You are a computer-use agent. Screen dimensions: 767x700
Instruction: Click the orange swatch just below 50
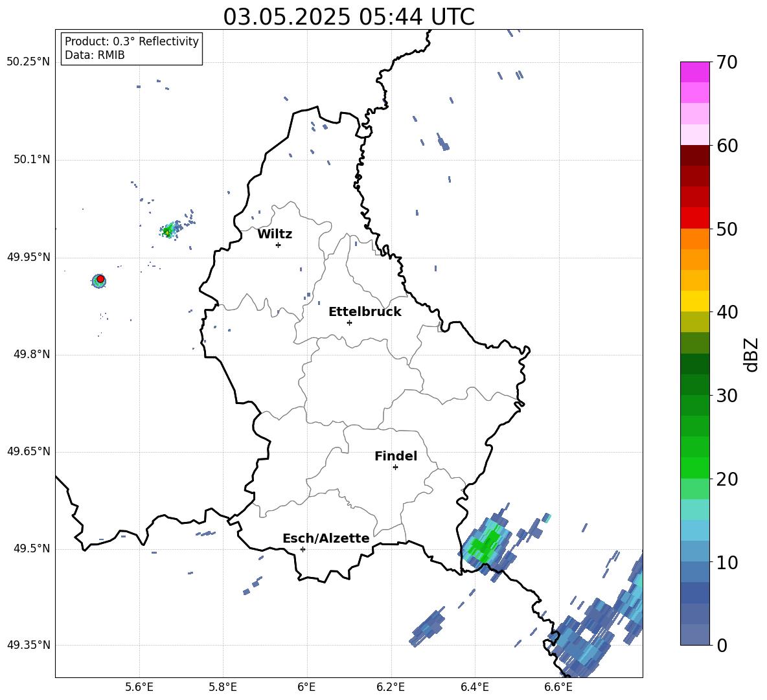[694, 239]
